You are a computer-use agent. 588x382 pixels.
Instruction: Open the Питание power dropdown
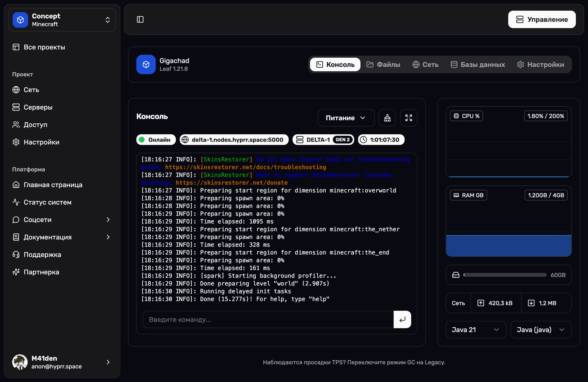pyautogui.click(x=345, y=118)
